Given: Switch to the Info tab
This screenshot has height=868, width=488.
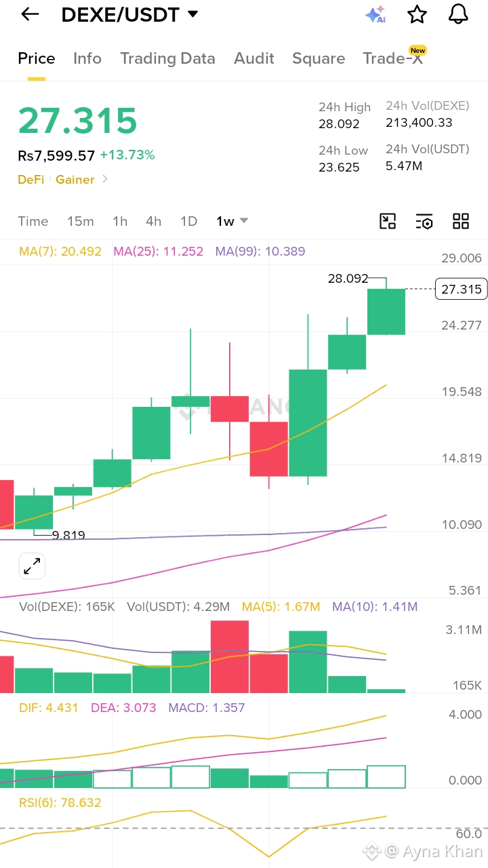Looking at the screenshot, I should click(87, 58).
